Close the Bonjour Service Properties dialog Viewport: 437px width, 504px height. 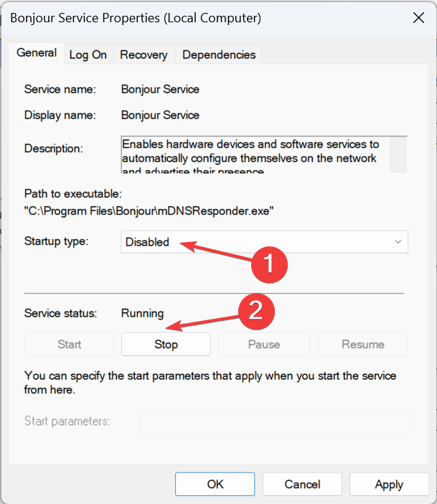pyautogui.click(x=418, y=18)
